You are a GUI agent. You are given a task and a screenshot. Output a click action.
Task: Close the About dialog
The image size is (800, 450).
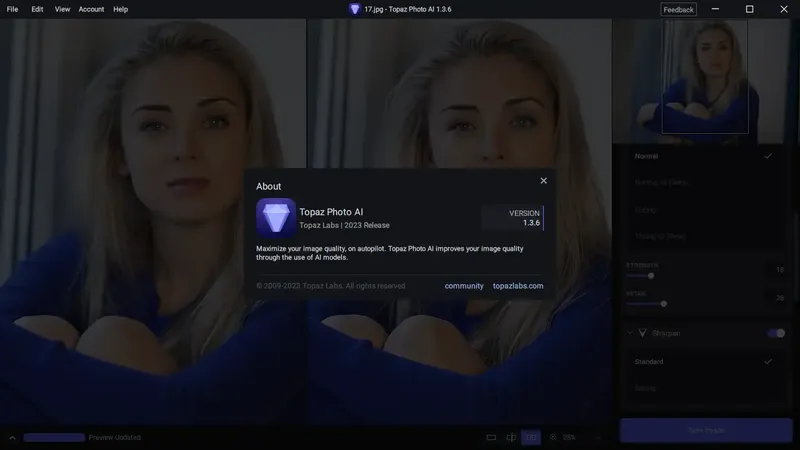coord(543,181)
